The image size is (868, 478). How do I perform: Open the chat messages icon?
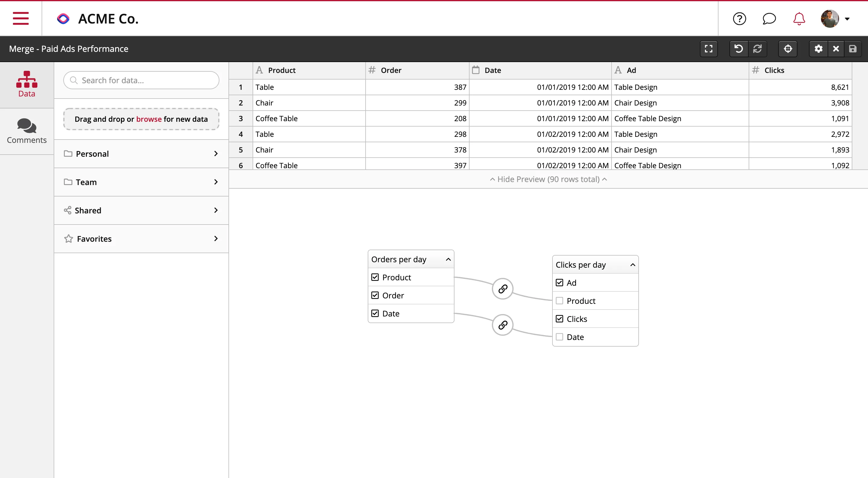coord(769,18)
